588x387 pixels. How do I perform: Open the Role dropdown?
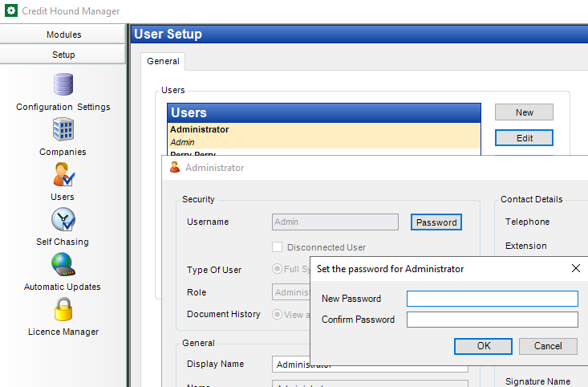point(291,292)
